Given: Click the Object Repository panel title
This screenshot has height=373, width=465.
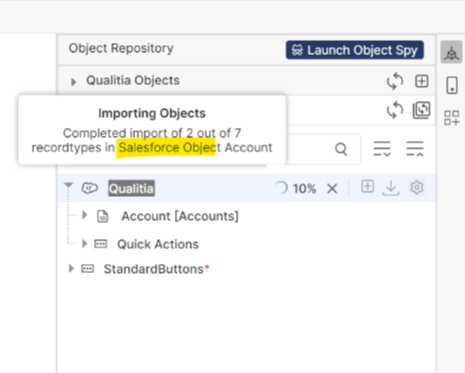Looking at the screenshot, I should click(x=121, y=48).
